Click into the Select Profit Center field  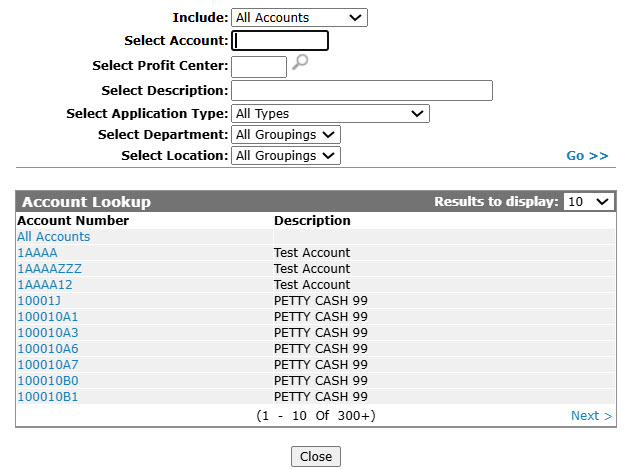[259, 67]
